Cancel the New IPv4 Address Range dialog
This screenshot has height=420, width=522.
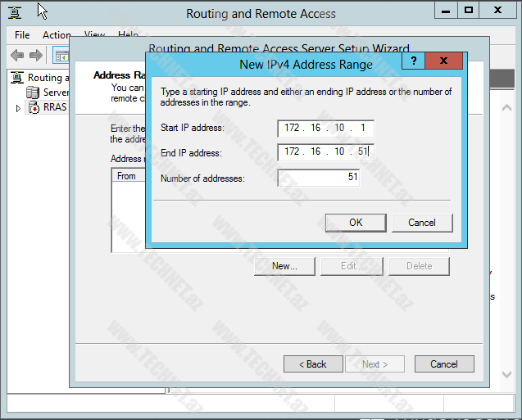coord(422,222)
